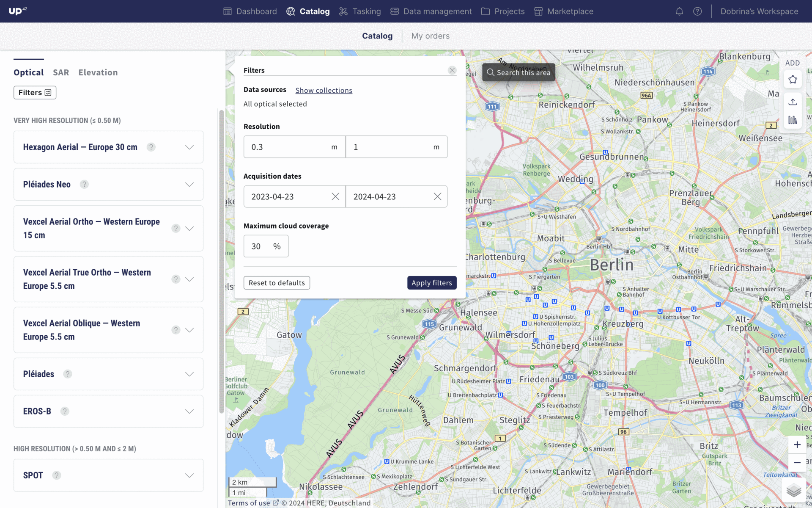
Task: Open Marketplace
Action: click(x=564, y=11)
